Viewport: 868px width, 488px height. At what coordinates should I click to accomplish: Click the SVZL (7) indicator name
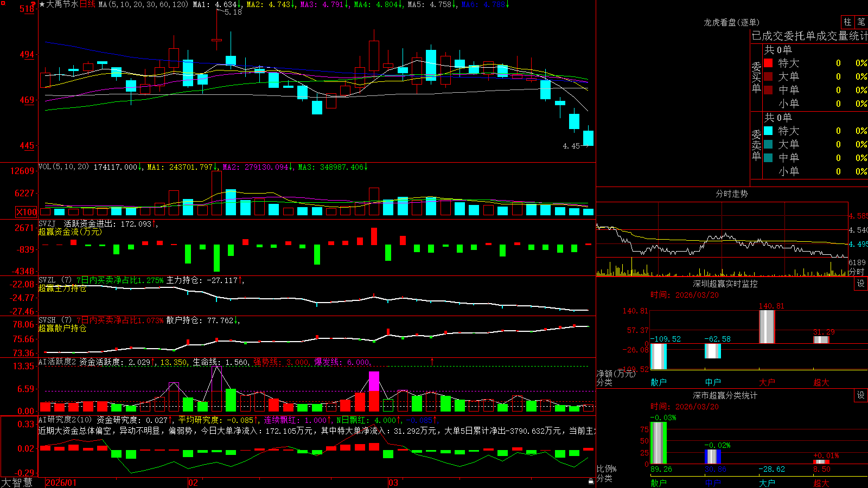[55, 280]
